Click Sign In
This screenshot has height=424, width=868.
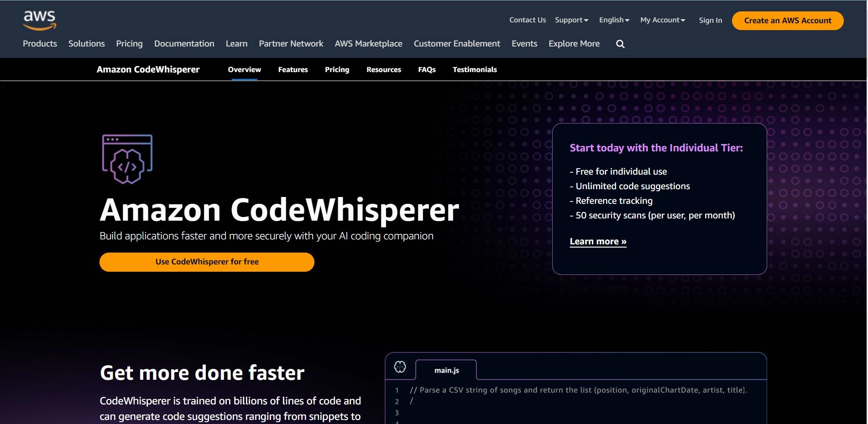pyautogui.click(x=710, y=20)
